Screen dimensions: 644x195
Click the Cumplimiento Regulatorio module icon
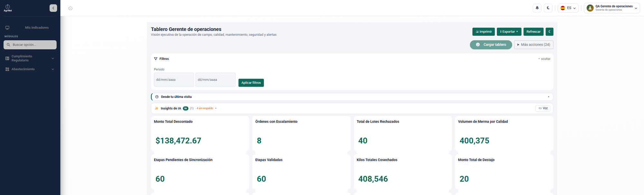[x=7, y=58]
